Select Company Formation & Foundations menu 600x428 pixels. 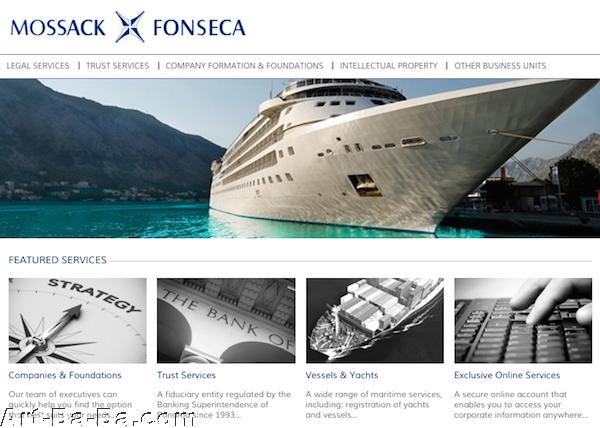(x=245, y=66)
